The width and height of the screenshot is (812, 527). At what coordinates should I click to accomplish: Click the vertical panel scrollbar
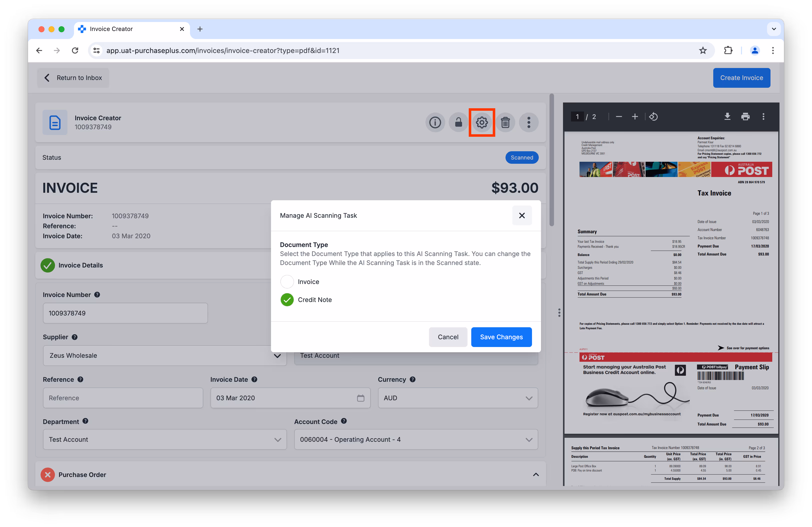click(x=552, y=160)
